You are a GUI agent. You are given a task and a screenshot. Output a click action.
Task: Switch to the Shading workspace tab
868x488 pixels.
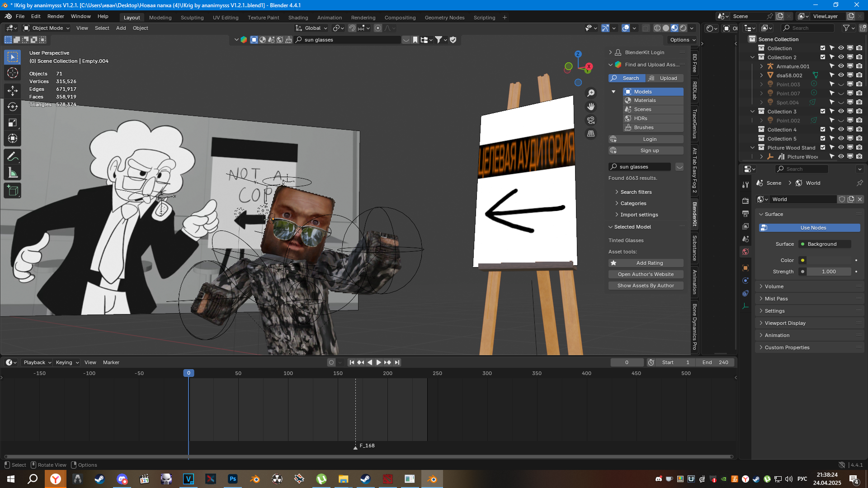tap(298, 18)
